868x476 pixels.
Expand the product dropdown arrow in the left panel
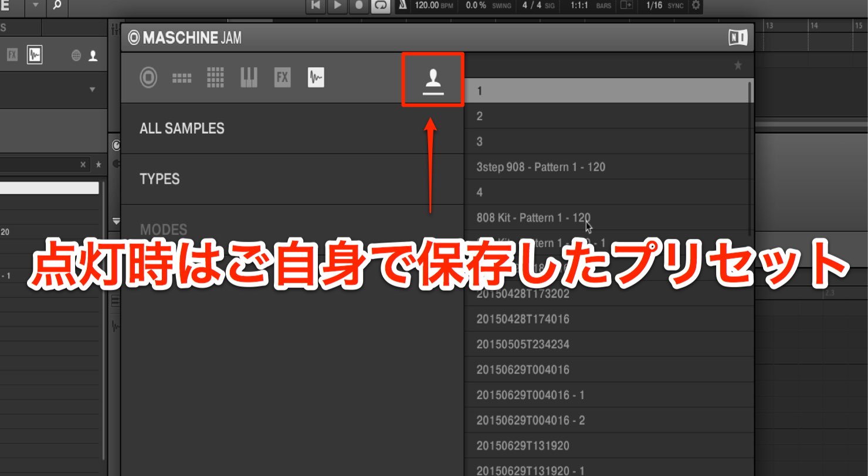[92, 90]
